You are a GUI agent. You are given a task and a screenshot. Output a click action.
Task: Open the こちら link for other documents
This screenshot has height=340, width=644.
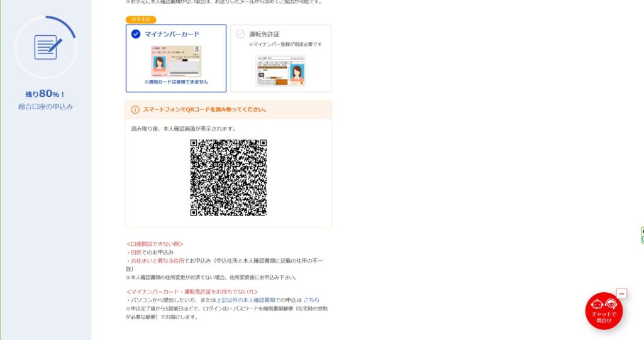click(x=311, y=300)
